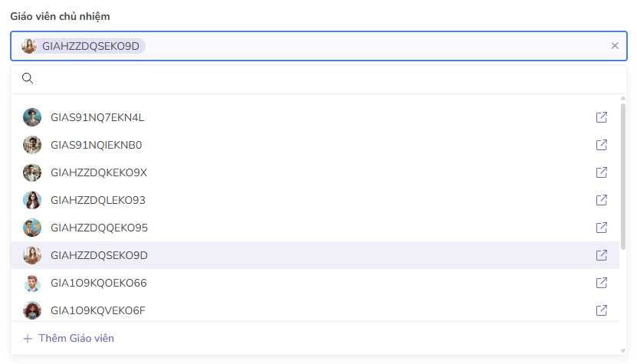Image resolution: width=637 pixels, height=364 pixels.
Task: Click the plus icon beside Thêm Giáo viên
Action: (28, 338)
